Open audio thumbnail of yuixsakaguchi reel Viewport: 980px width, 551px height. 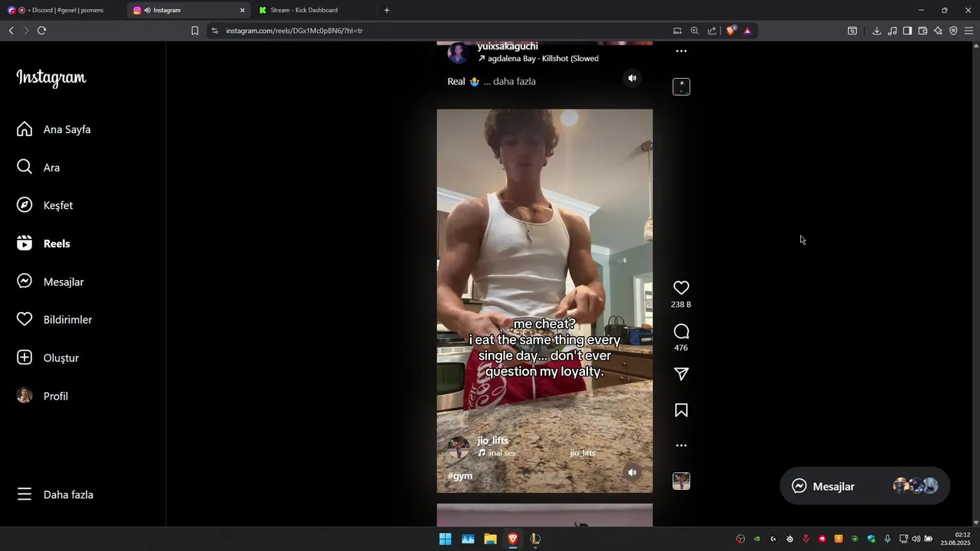(x=681, y=86)
